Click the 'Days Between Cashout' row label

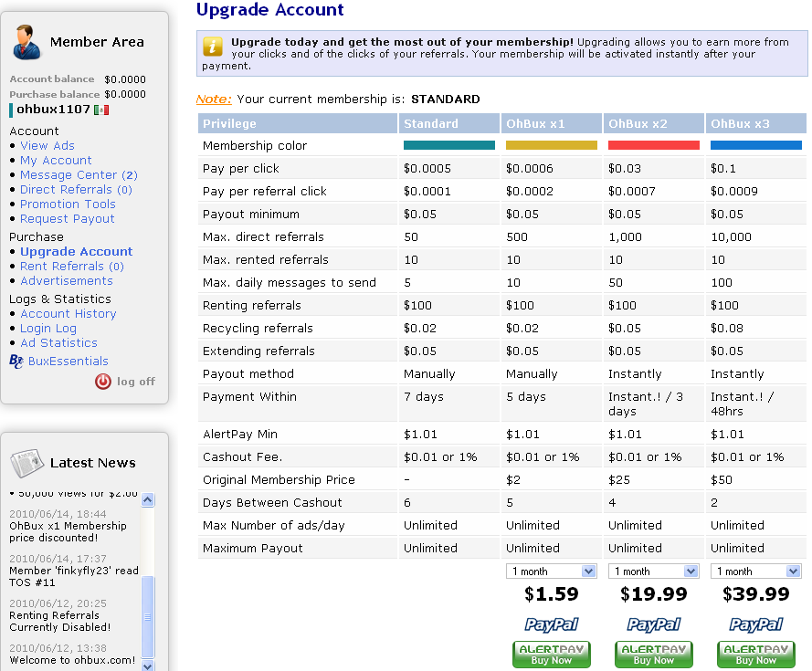[272, 503]
